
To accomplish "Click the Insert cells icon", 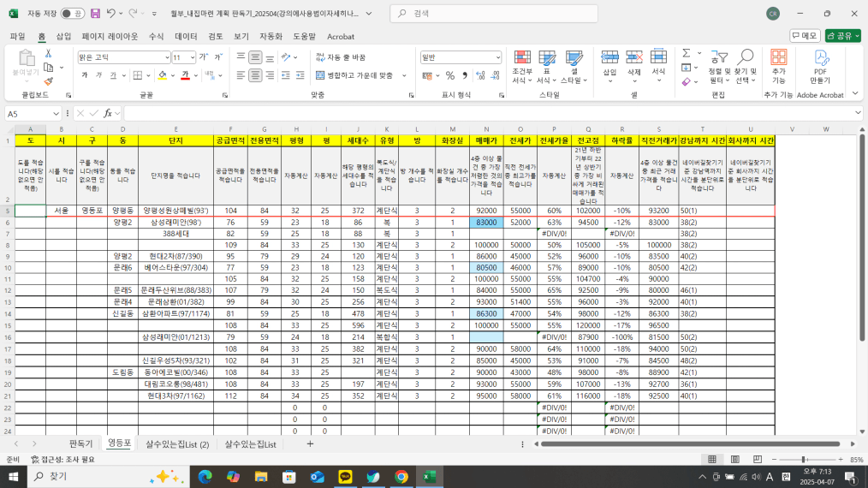I will (609, 57).
